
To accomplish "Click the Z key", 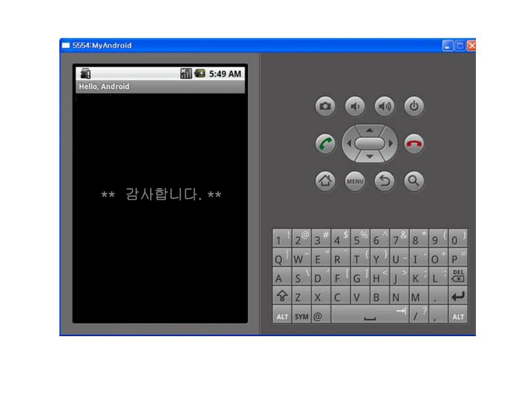I will (302, 295).
